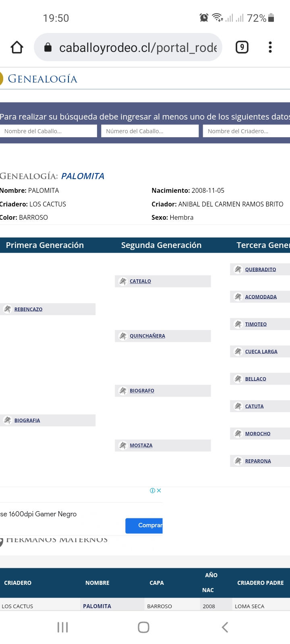
Task: Focus the Nombre del Criadero input field
Action: pos(246,131)
